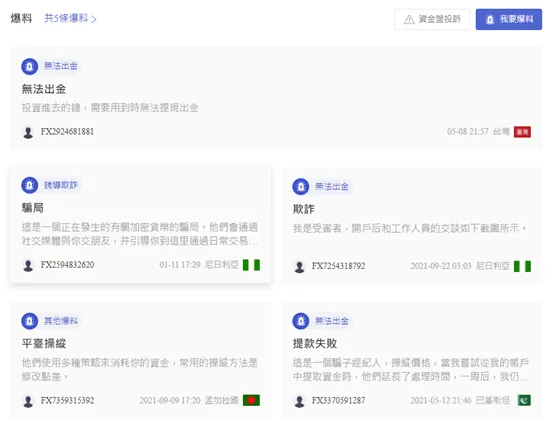Click the siren icon beside 其他爆料
Viewport: 554px width, 429px height.
point(30,321)
